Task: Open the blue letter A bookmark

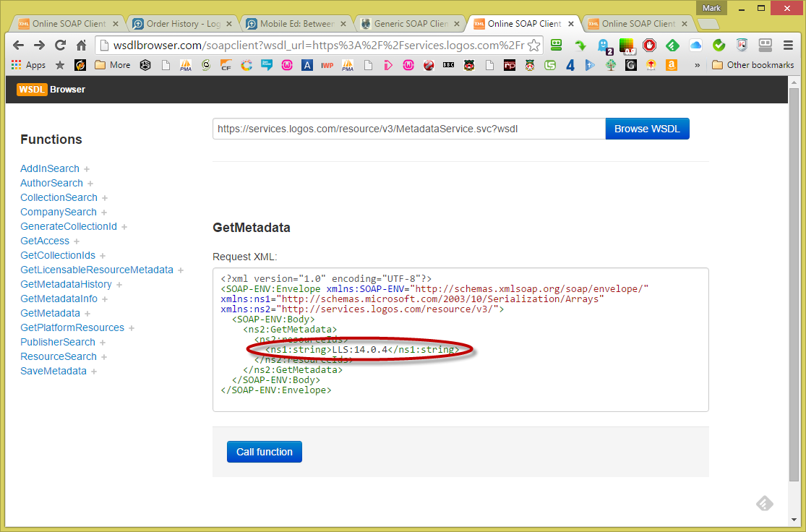Action: pos(307,65)
